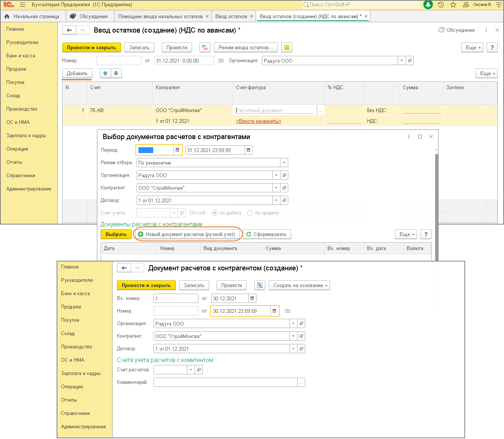Move row down with blue arrow
This screenshot has width=504, height=439.
[x=116, y=73]
